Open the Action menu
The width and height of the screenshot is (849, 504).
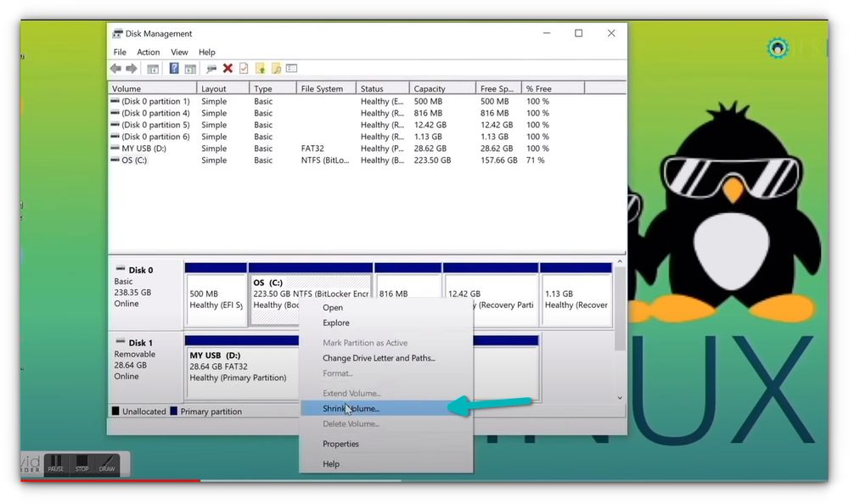[x=148, y=52]
